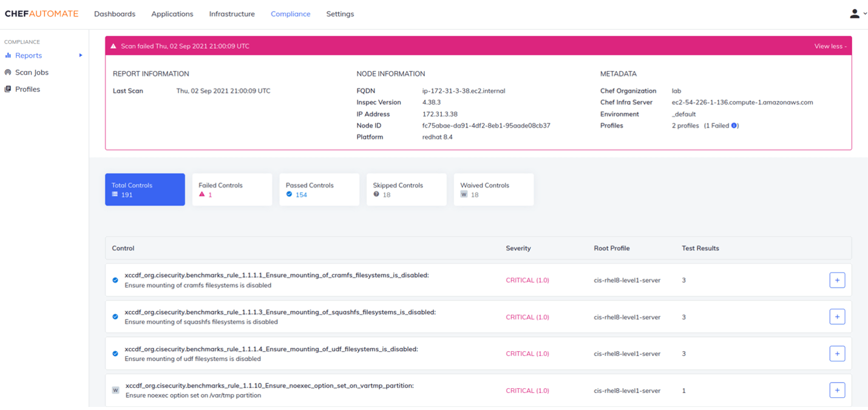Show Waived Controls card
This screenshot has height=410, width=868.
493,190
